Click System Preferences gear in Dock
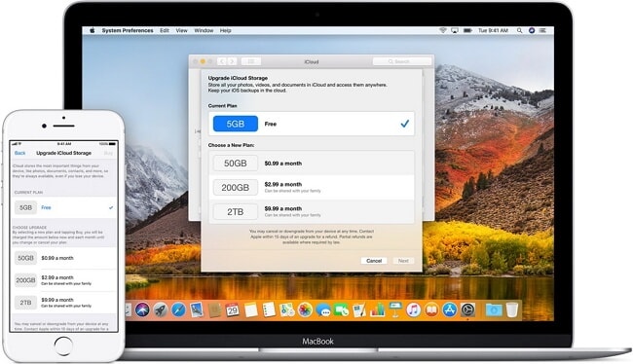The height and width of the screenshot is (364, 633). point(467,309)
